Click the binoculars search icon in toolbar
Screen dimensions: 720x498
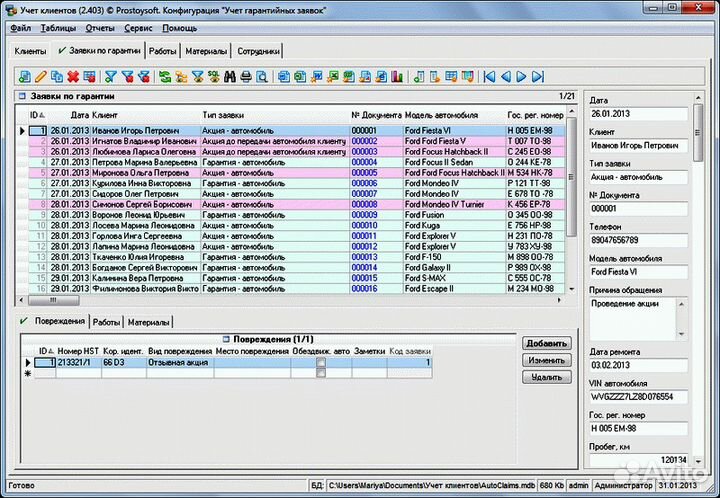coord(230,76)
